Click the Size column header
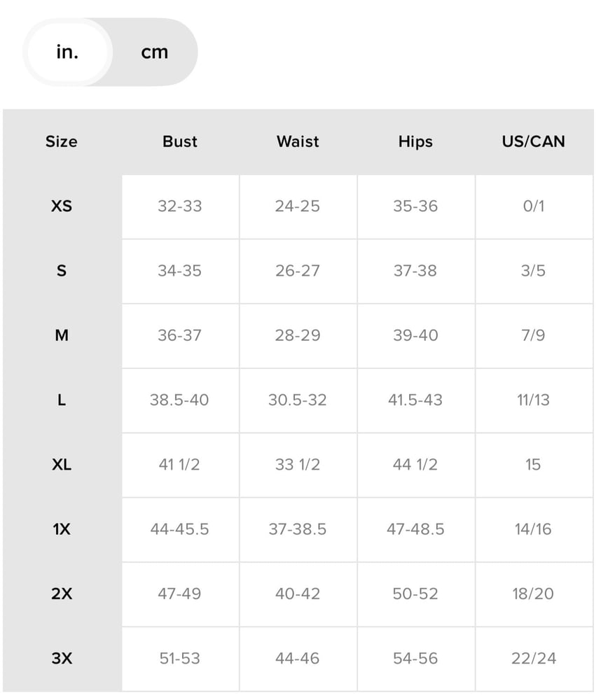 point(62,141)
